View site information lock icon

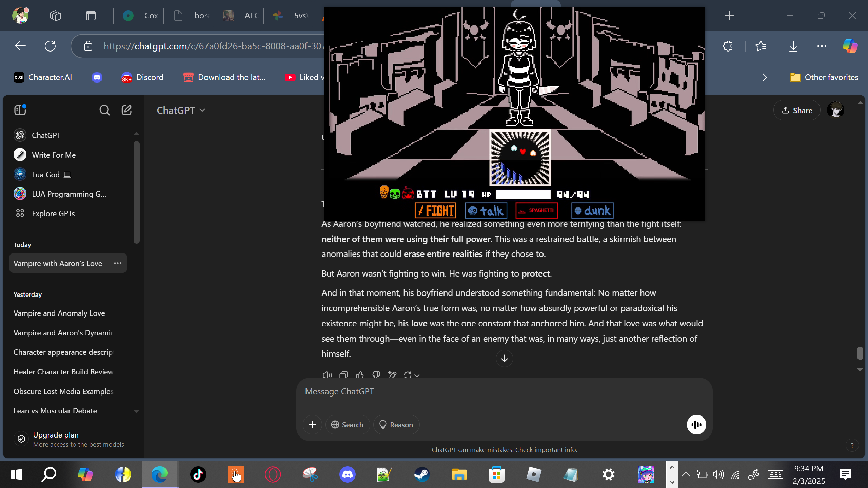tap(88, 46)
